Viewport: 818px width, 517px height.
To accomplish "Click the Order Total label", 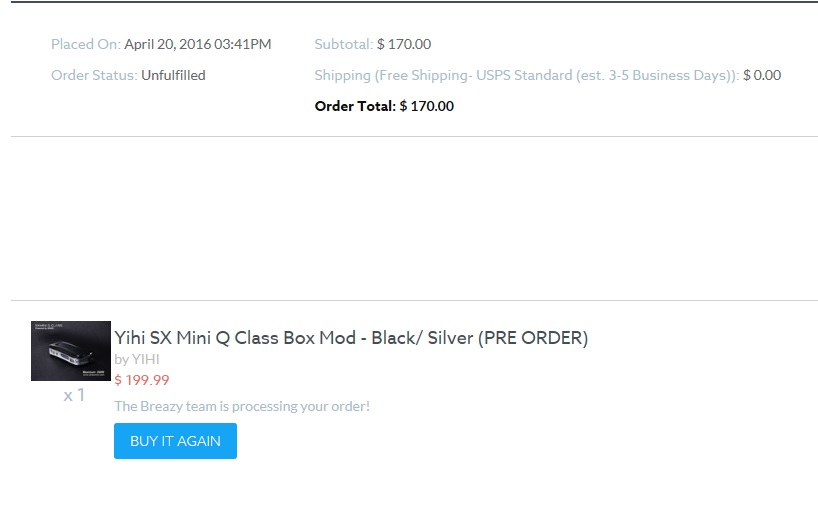I will [355, 106].
